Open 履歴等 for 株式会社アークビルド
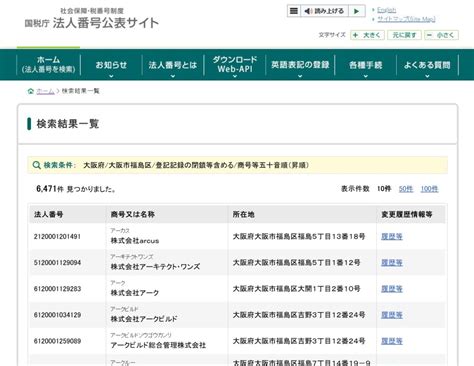The height and width of the screenshot is (366, 474). (392, 315)
